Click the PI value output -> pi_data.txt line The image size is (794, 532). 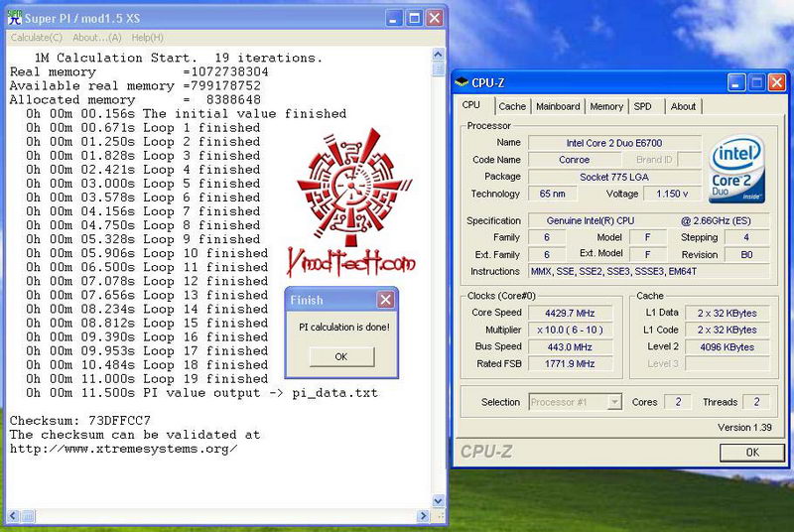point(201,393)
